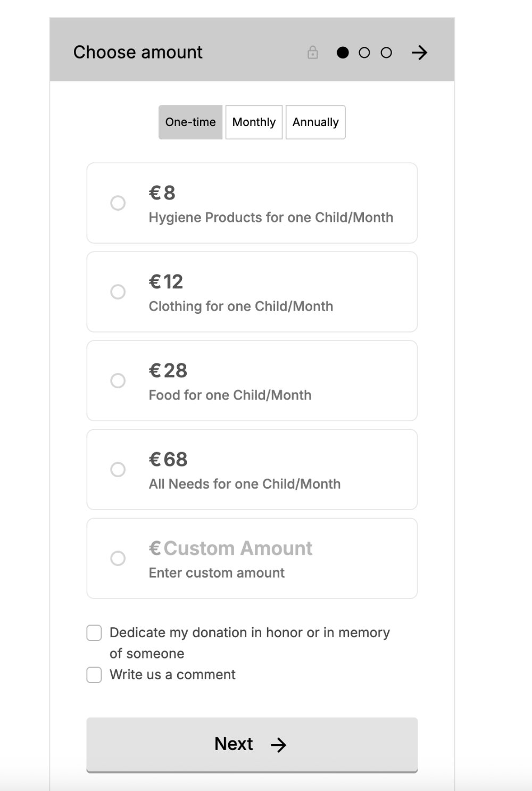Click the padlock security icon
The height and width of the screenshot is (791, 532).
click(313, 52)
